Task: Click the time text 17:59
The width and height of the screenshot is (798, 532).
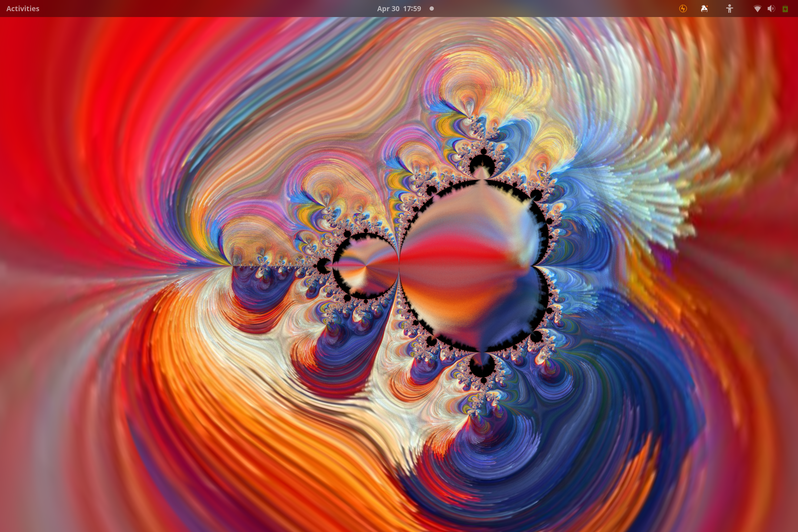Action: [x=412, y=9]
